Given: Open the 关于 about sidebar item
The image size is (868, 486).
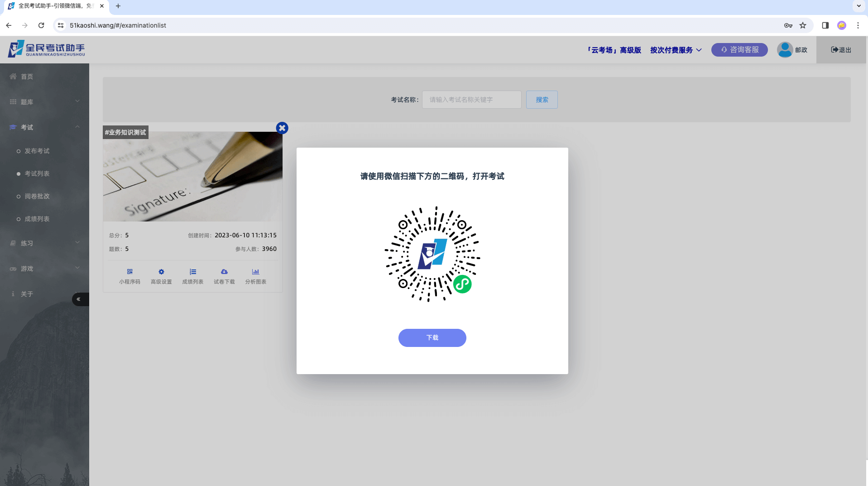Looking at the screenshot, I should coord(44,294).
